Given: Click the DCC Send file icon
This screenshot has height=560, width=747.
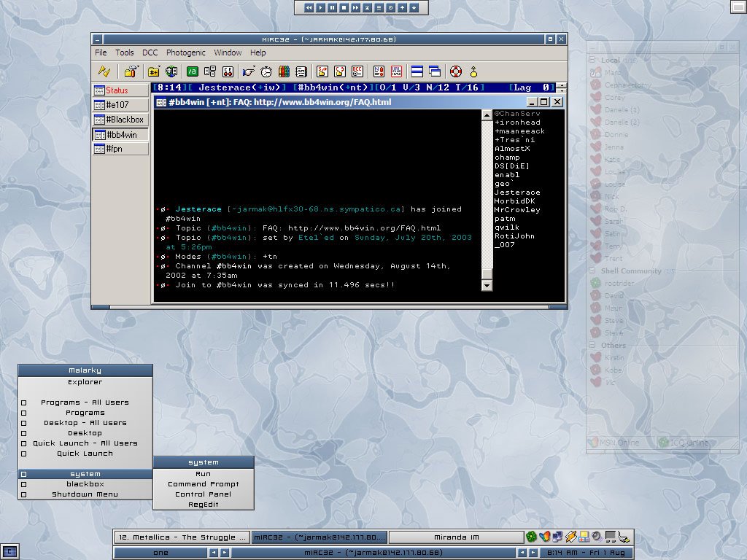Looking at the screenshot, I should 322,72.
